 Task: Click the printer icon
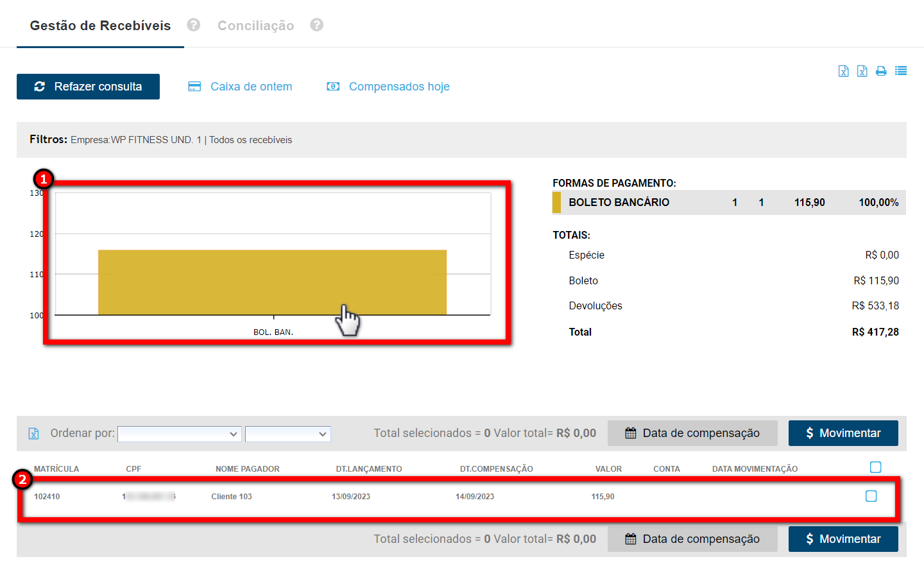point(881,71)
